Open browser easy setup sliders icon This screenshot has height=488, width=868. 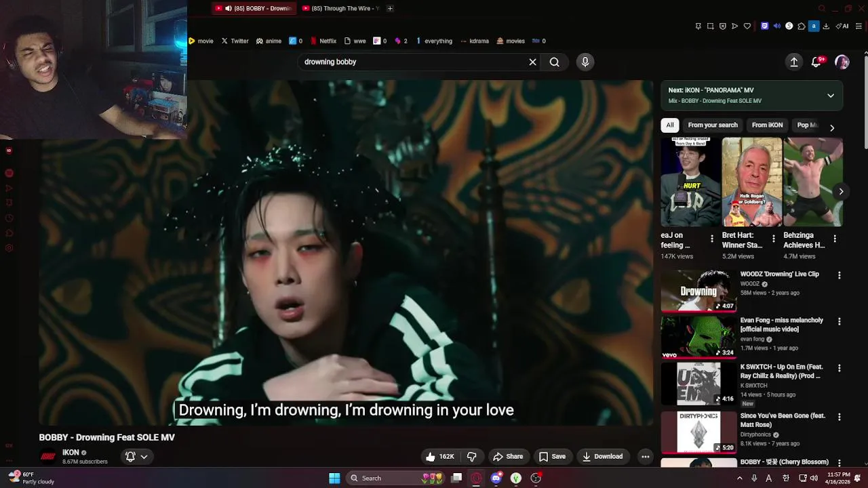pyautogui.click(x=859, y=26)
